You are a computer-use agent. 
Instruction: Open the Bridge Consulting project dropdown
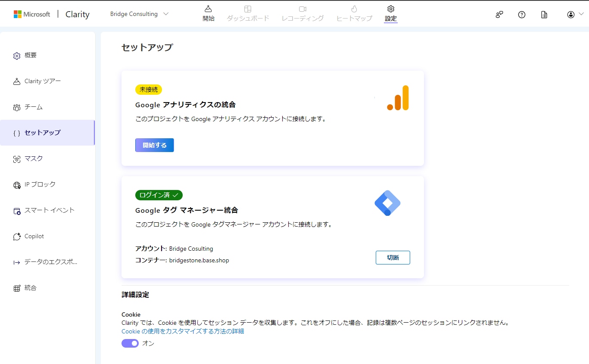coord(139,14)
